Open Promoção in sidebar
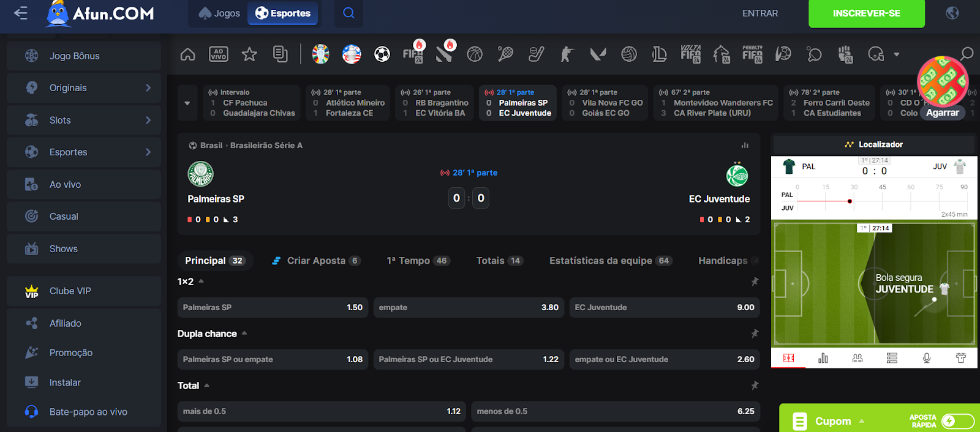 pos(84,353)
